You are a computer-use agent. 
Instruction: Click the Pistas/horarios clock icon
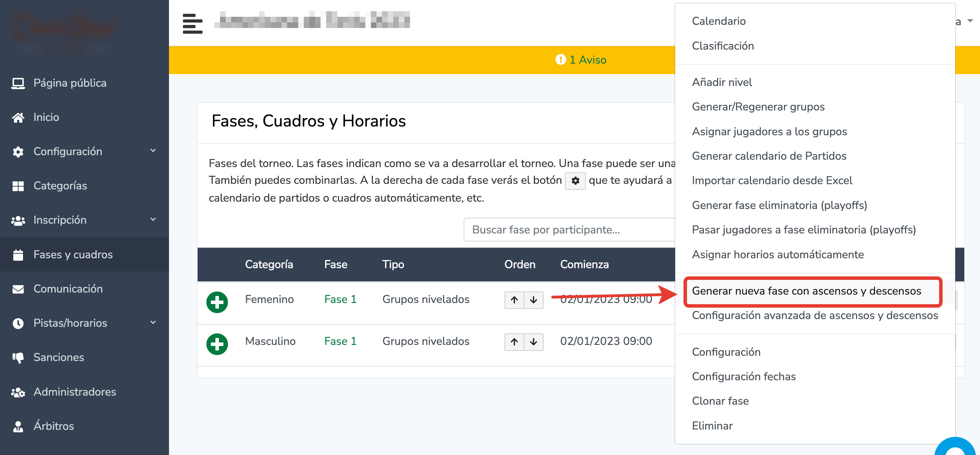[x=18, y=323]
